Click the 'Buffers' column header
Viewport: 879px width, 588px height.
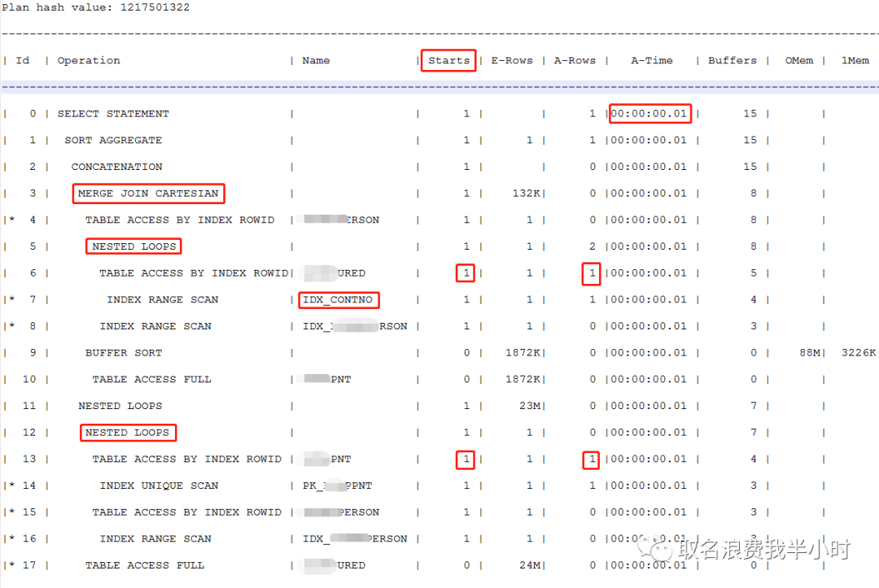[732, 60]
